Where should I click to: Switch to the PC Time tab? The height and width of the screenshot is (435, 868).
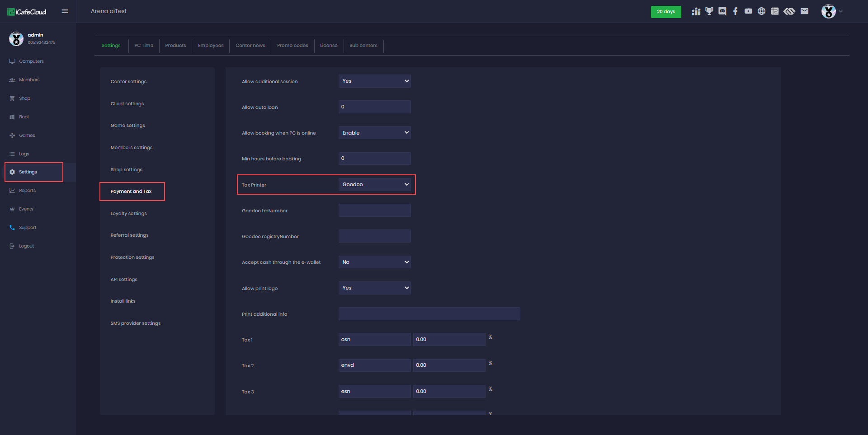coord(144,46)
